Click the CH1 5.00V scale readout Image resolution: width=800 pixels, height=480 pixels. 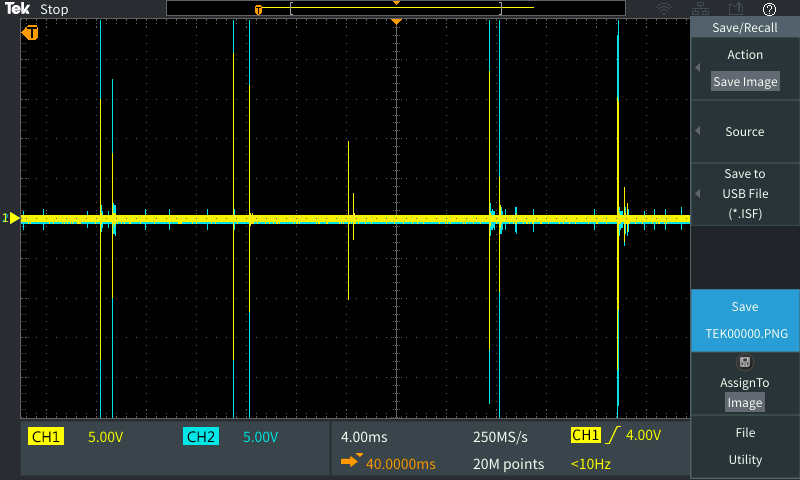click(106, 437)
